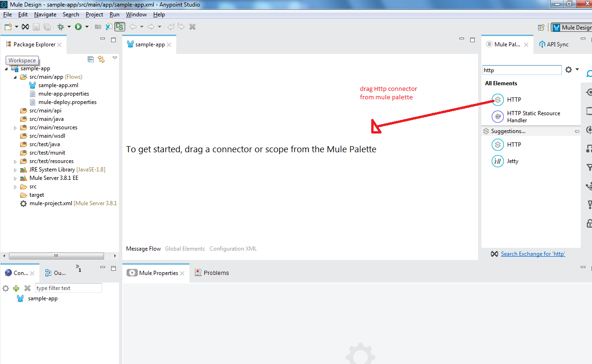Select the Message Flow tab
Screen dimensions: 592x364
click(x=143, y=249)
